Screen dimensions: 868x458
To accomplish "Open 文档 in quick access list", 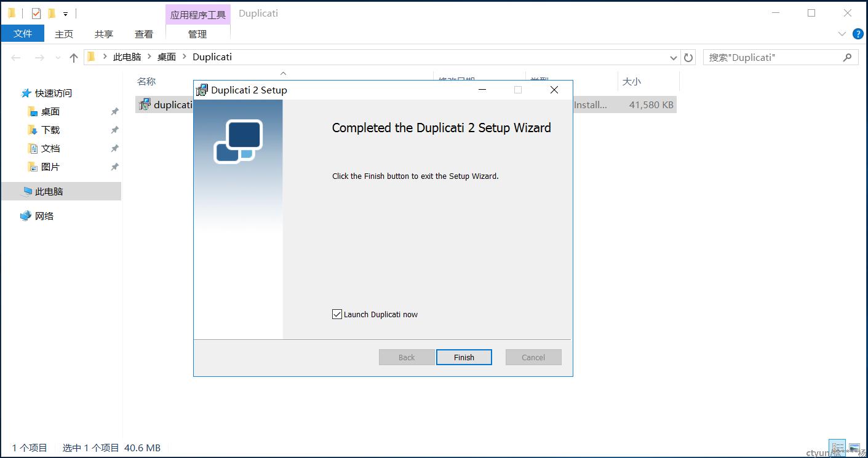I will tap(50, 148).
